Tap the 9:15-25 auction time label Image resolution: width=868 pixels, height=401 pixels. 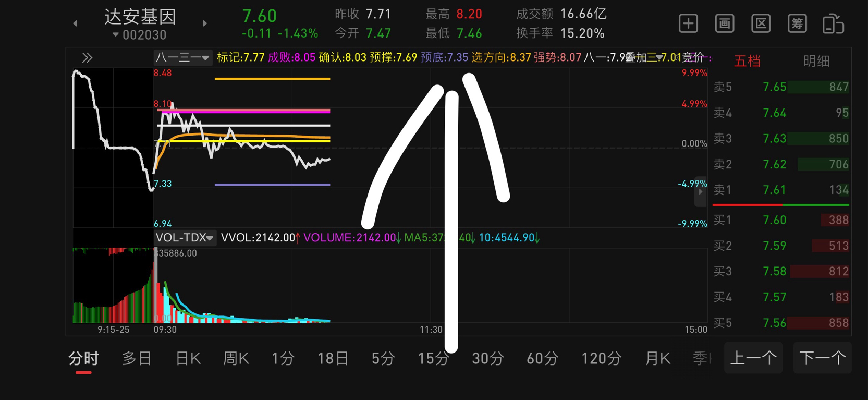pos(113,330)
